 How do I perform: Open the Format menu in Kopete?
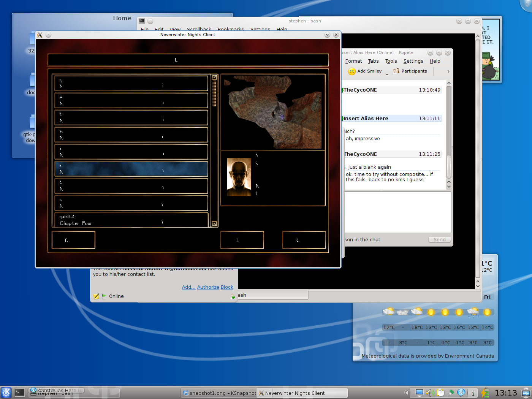[x=353, y=61]
